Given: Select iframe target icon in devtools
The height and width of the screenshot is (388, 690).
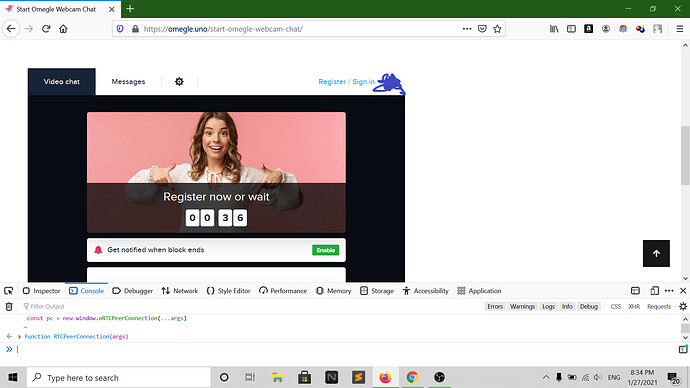Looking at the screenshot, I should point(635,291).
